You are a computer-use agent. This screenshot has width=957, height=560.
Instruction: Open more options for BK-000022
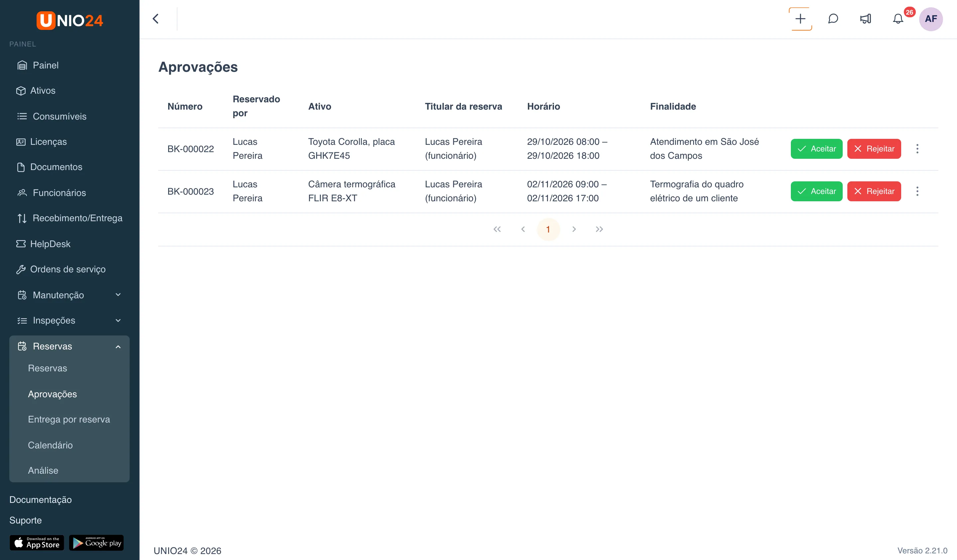pyautogui.click(x=917, y=149)
